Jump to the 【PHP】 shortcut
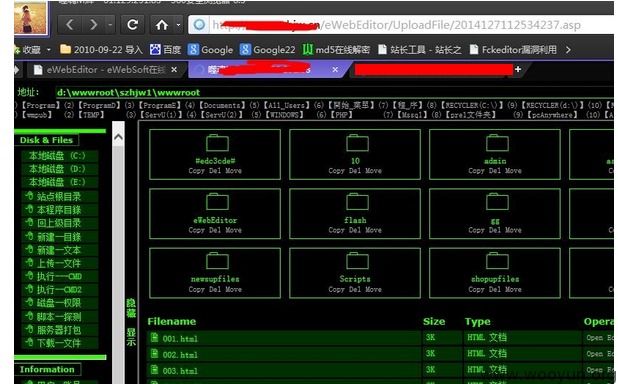The image size is (618, 384). [342, 115]
